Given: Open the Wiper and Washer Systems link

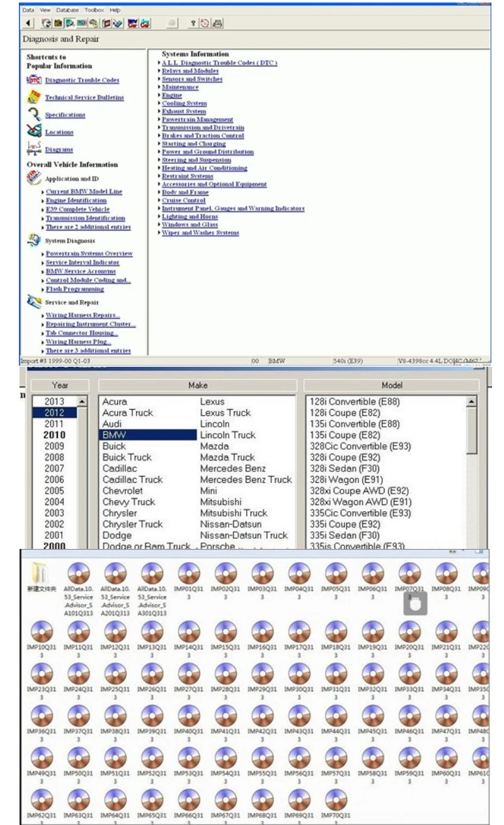Looking at the screenshot, I should coord(200,233).
